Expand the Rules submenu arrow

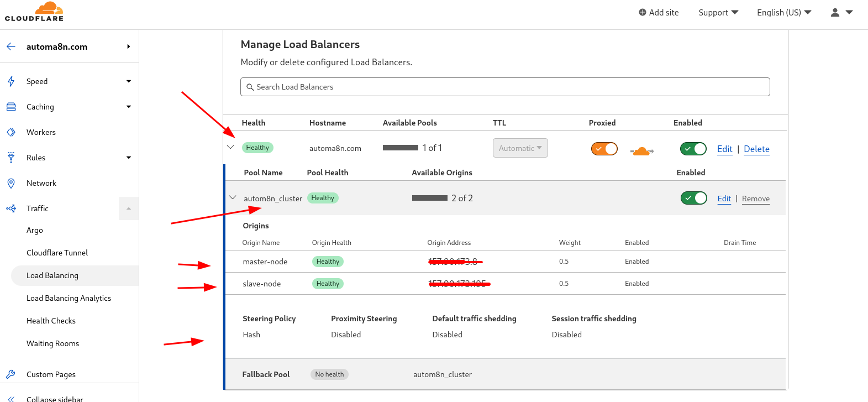[x=129, y=158]
